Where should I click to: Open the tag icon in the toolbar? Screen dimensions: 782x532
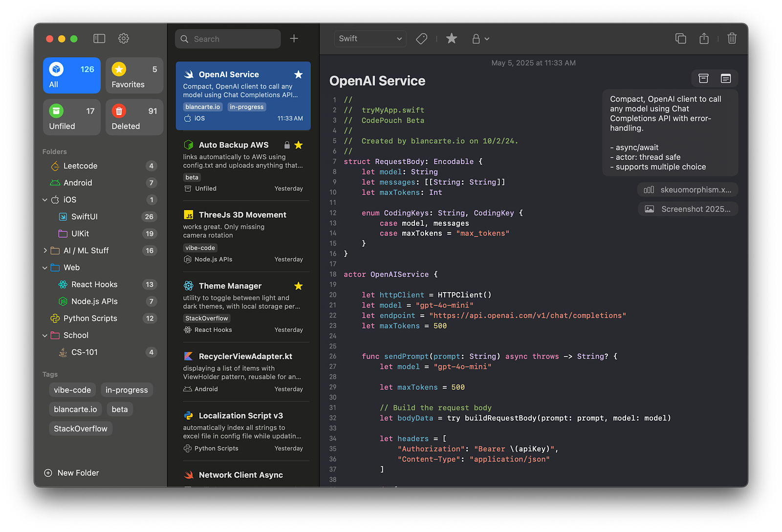[x=422, y=39]
